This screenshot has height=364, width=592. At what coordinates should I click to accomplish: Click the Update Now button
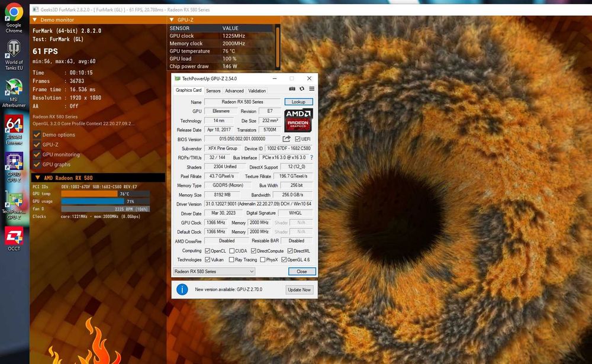[300, 289]
